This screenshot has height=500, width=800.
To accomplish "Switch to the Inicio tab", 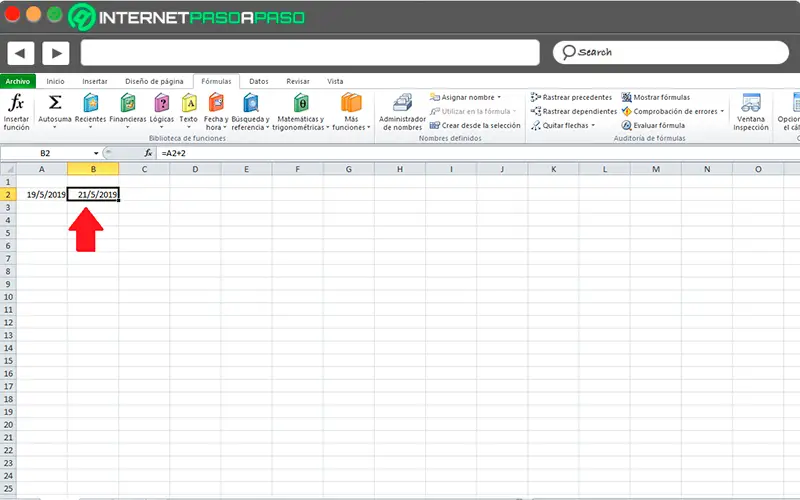I will pyautogui.click(x=55, y=81).
